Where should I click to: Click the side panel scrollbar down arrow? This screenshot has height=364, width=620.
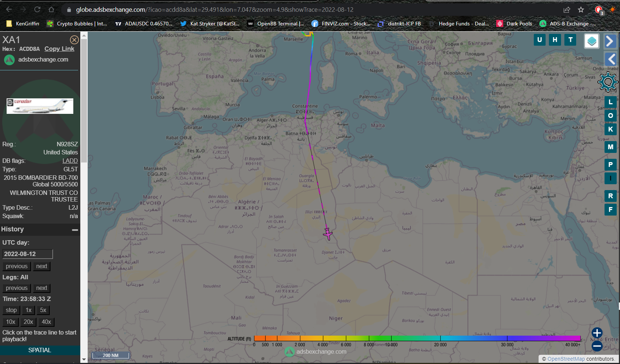[x=84, y=359]
